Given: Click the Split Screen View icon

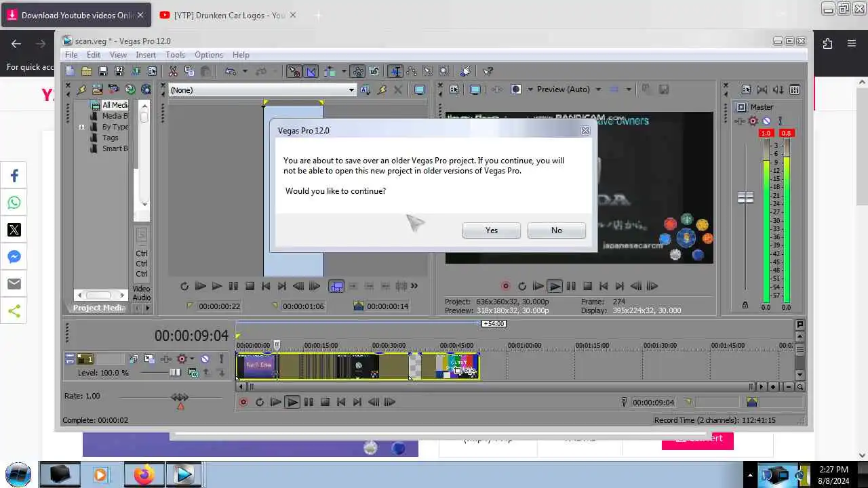Looking at the screenshot, I should [516, 89].
